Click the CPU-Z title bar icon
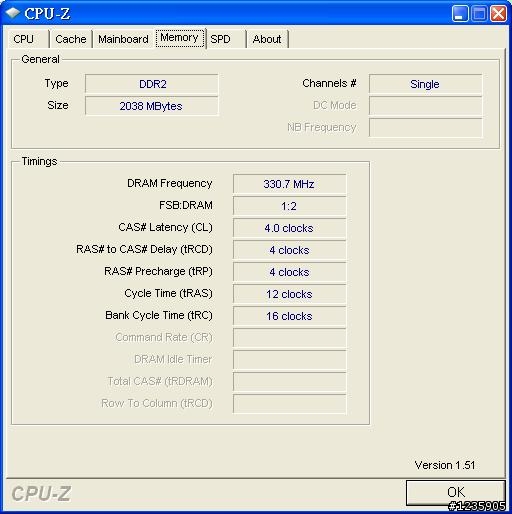The image size is (512, 514). tap(13, 13)
